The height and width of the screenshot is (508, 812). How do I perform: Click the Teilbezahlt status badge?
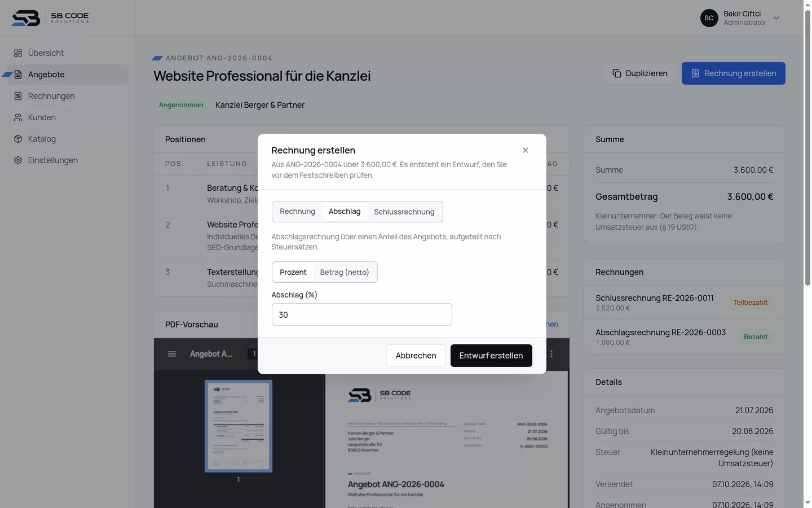coord(751,303)
